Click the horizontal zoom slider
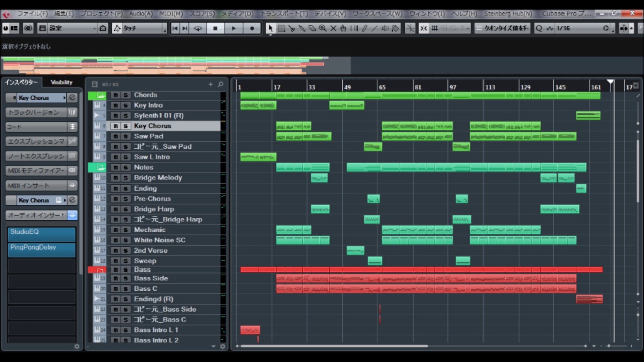Viewport: 644px width, 362px height. click(609, 346)
